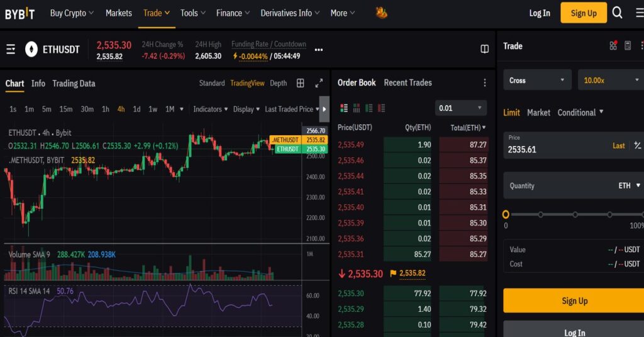Open the guide book icon
The width and height of the screenshot is (644, 337).
(x=485, y=49)
